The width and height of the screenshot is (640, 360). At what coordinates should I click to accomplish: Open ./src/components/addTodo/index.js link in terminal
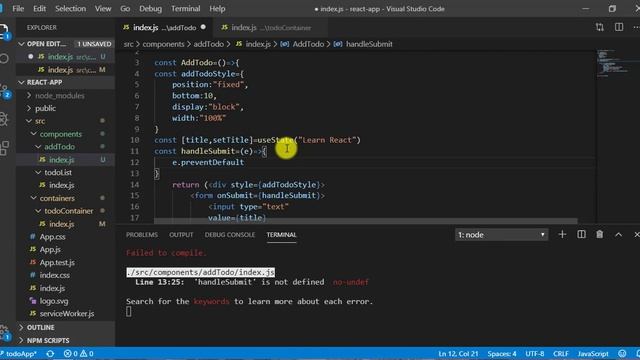[200, 272]
